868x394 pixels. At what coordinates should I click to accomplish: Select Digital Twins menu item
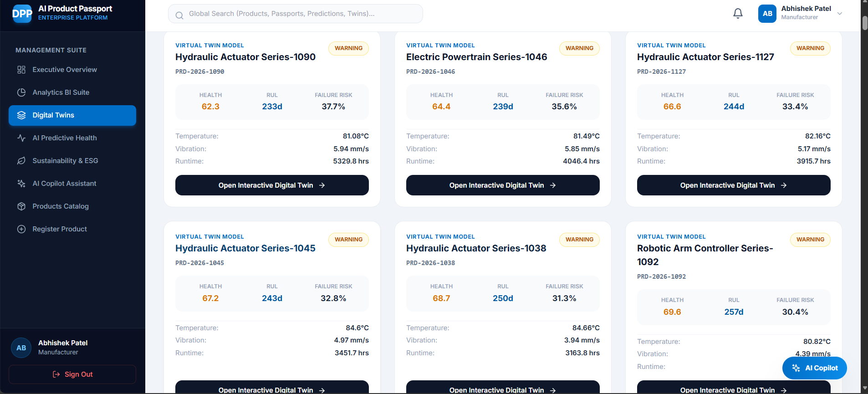click(72, 115)
